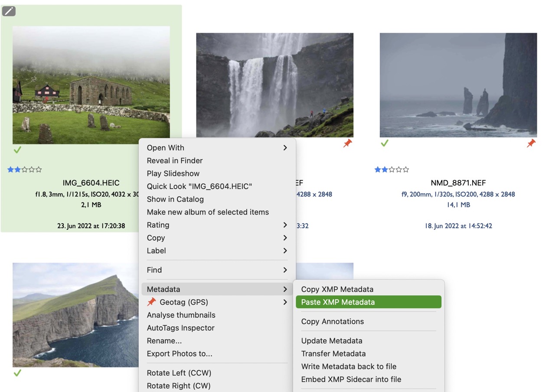Click the green checkmark under the sea stacks photo
555x392 pixels.
click(384, 144)
